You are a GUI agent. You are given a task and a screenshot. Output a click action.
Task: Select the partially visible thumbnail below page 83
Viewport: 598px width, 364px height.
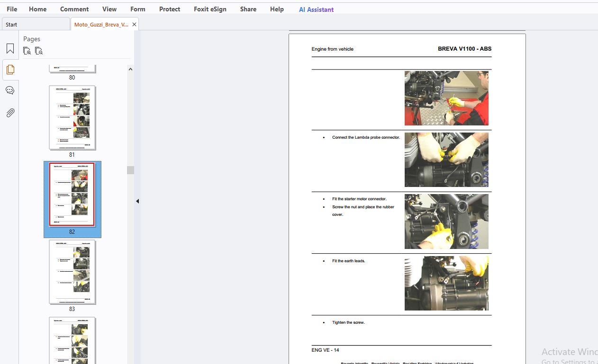[x=72, y=340]
